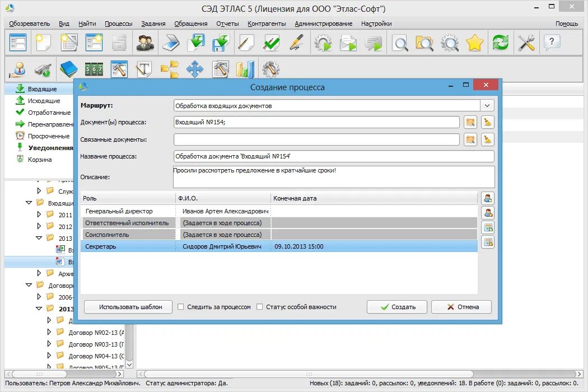Click the floppy disk with green arrow icon
The width and height of the screenshot is (588, 392).
click(221, 43)
